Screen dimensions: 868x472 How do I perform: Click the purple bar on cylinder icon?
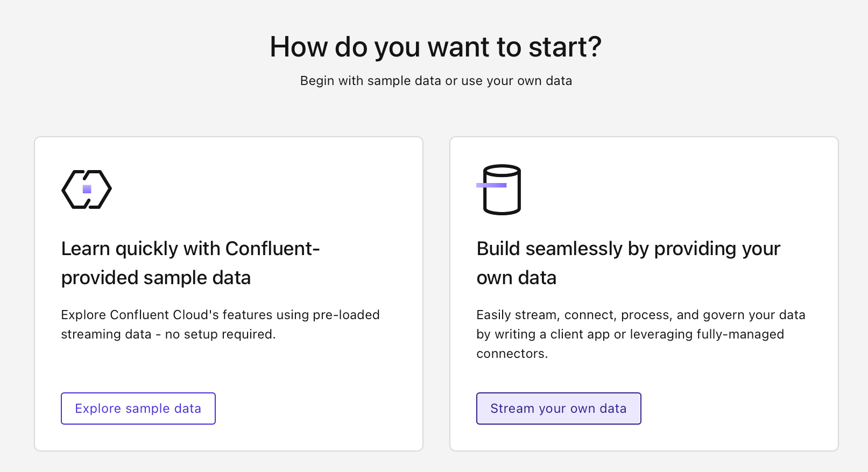[491, 185]
